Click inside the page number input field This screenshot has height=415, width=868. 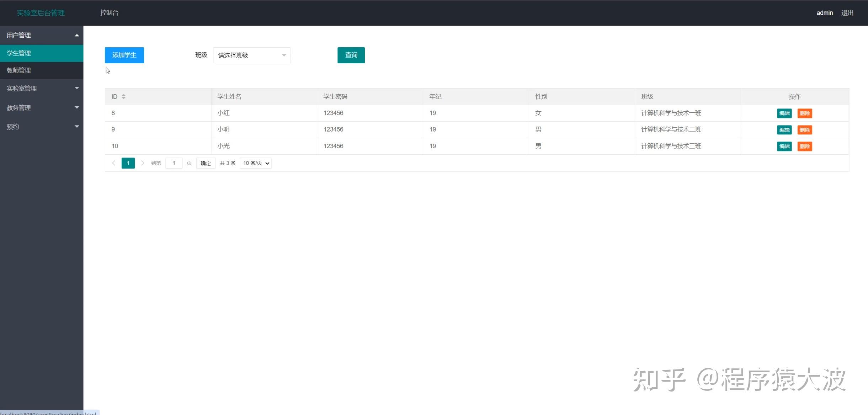click(x=174, y=163)
